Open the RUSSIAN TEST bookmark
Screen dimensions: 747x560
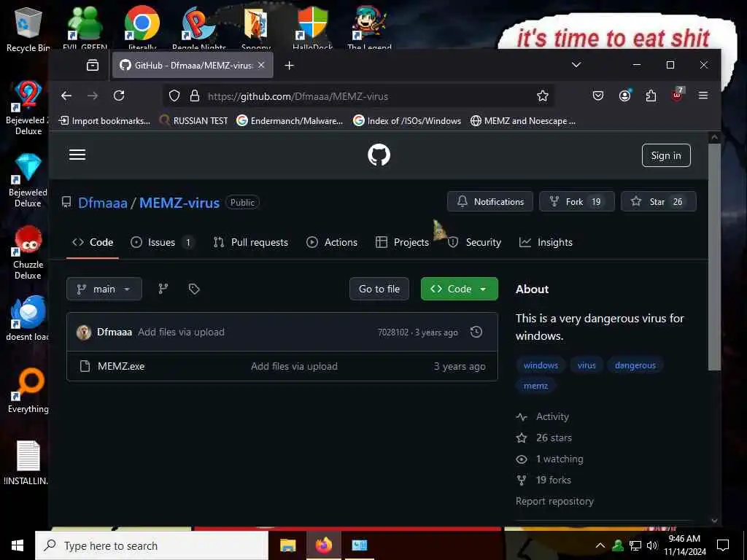[193, 121]
